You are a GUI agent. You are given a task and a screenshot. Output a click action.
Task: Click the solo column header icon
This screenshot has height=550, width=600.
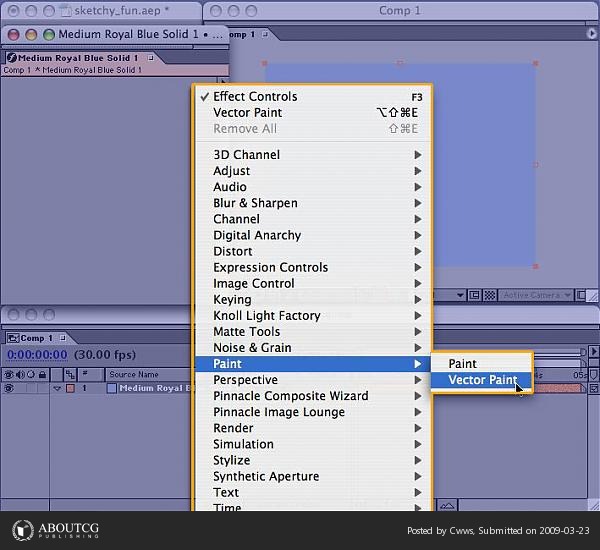tap(31, 374)
